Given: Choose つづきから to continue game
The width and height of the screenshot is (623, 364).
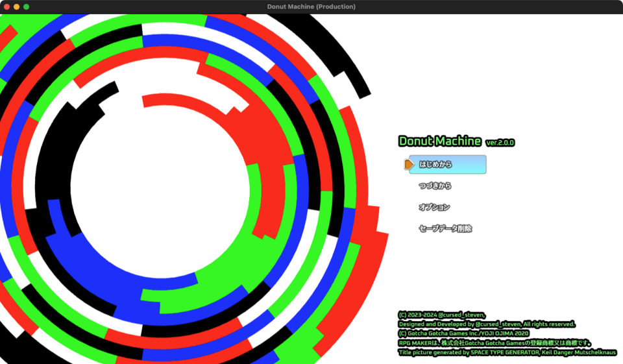Looking at the screenshot, I should click(x=435, y=186).
